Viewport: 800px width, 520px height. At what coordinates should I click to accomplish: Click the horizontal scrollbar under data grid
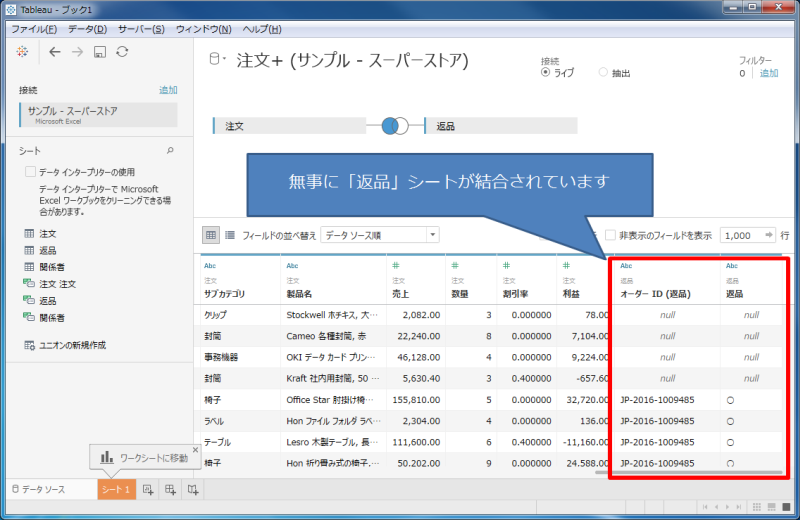[688, 472]
